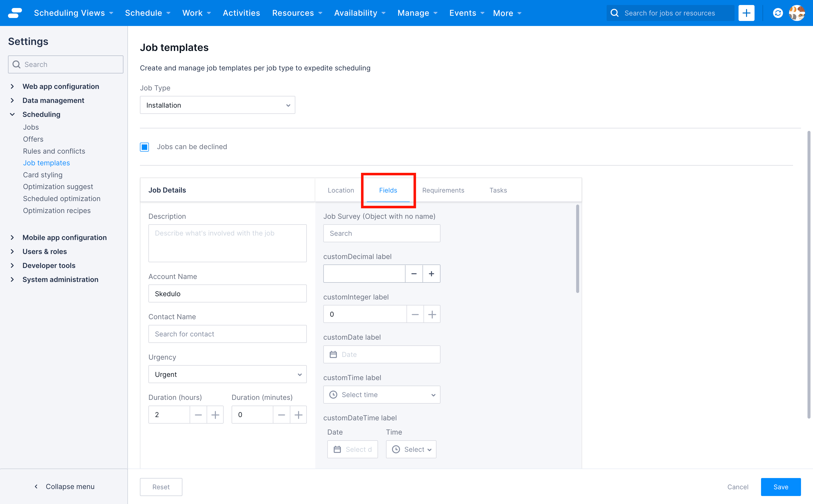
Task: Open the Card styling settings page
Action: click(43, 174)
